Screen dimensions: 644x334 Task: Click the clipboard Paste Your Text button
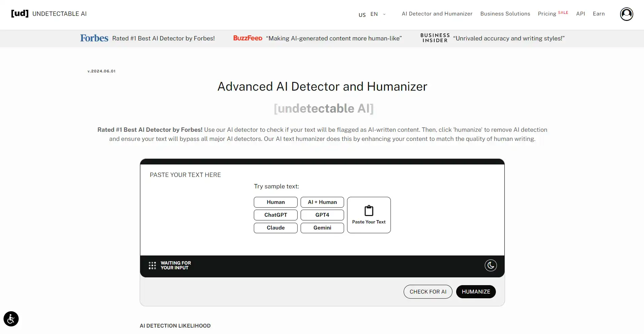369,215
